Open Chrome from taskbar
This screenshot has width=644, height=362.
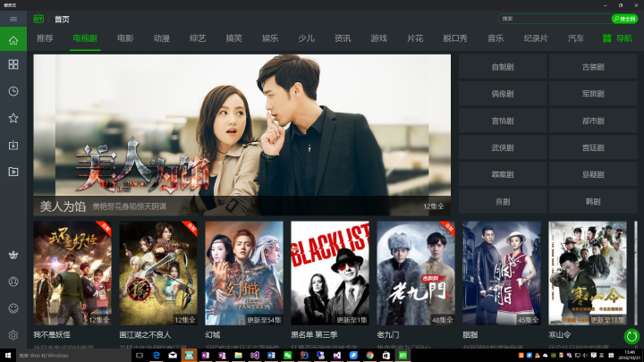point(369,356)
